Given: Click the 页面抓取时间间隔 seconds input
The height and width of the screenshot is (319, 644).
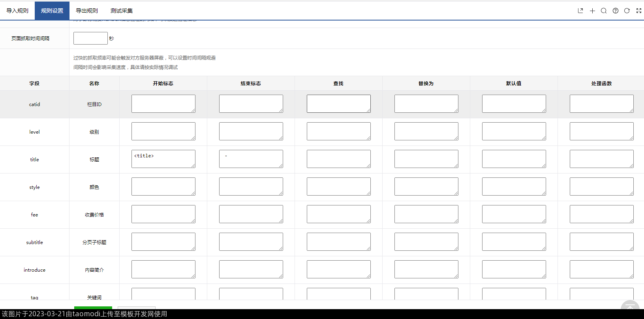Looking at the screenshot, I should click(x=90, y=38).
